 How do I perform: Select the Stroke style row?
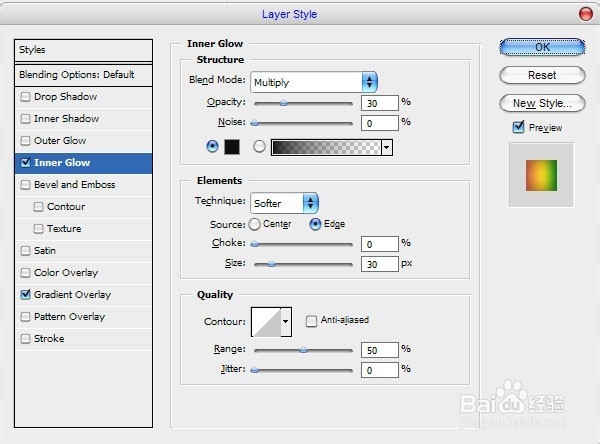click(x=83, y=339)
